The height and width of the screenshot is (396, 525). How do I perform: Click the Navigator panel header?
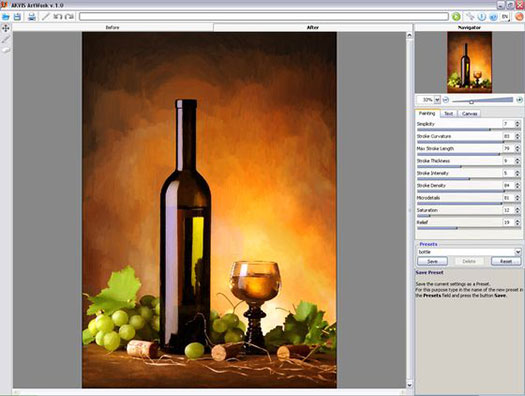pos(469,27)
